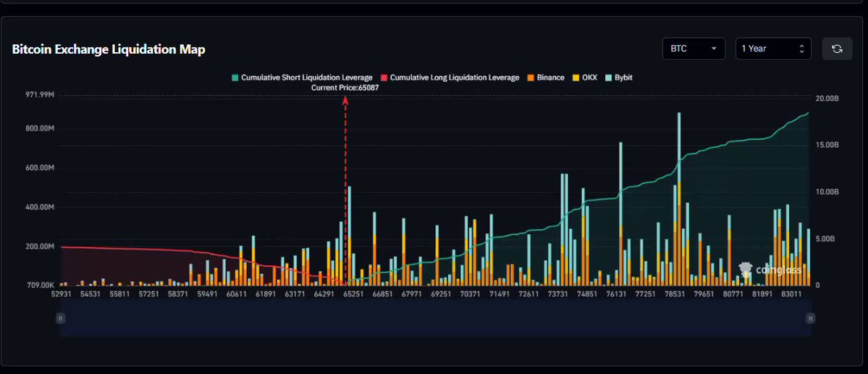This screenshot has height=374, width=868.
Task: Click the x-axis label 76131
Action: click(616, 294)
